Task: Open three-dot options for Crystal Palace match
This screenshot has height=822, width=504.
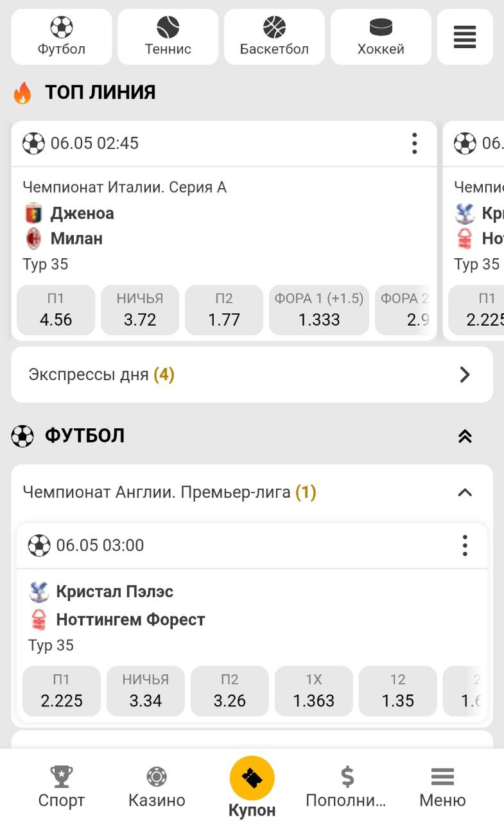Action: pyautogui.click(x=465, y=546)
